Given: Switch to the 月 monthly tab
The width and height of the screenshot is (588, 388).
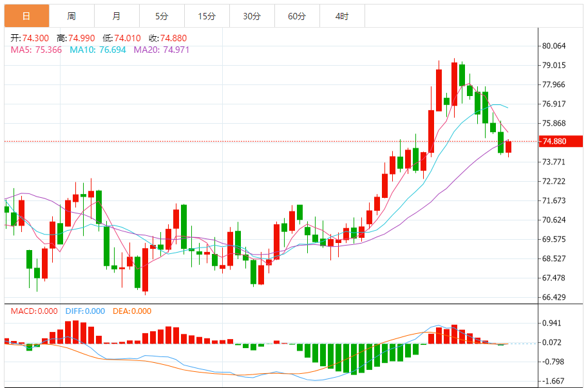Looking at the screenshot, I should [117, 16].
